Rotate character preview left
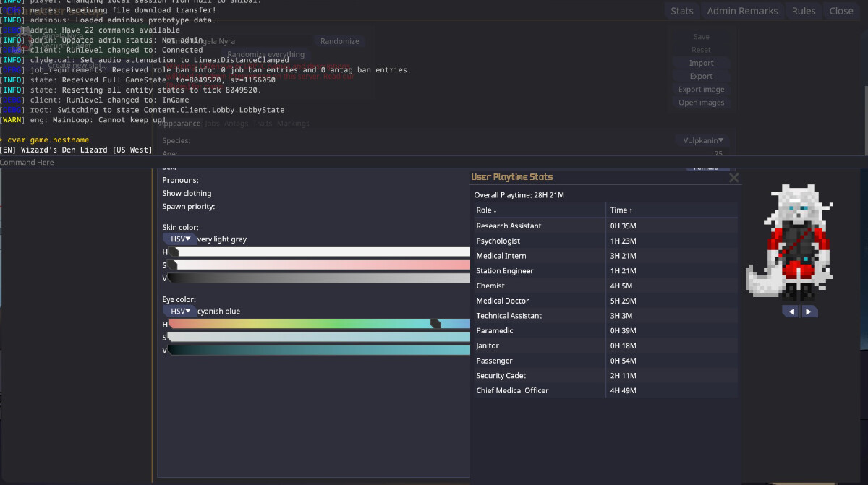 (791, 311)
